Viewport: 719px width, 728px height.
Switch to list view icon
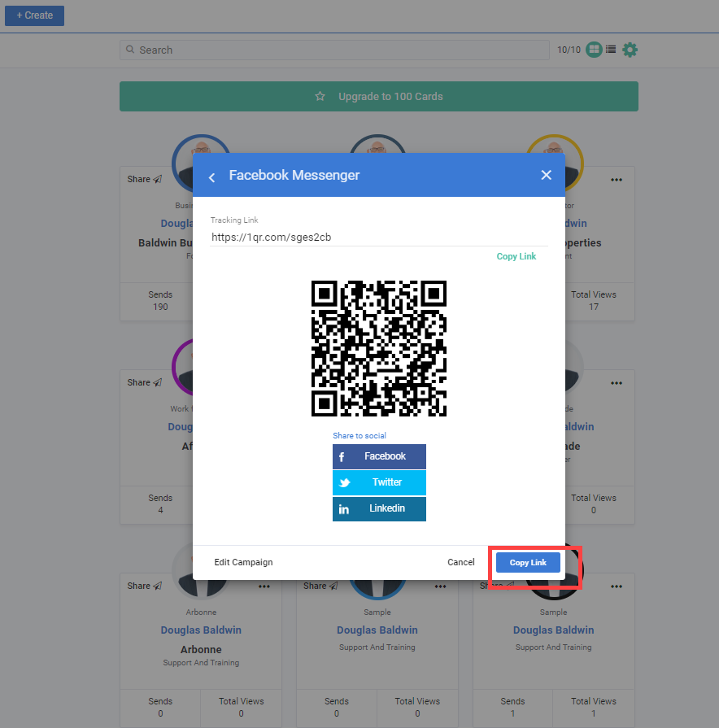point(611,50)
